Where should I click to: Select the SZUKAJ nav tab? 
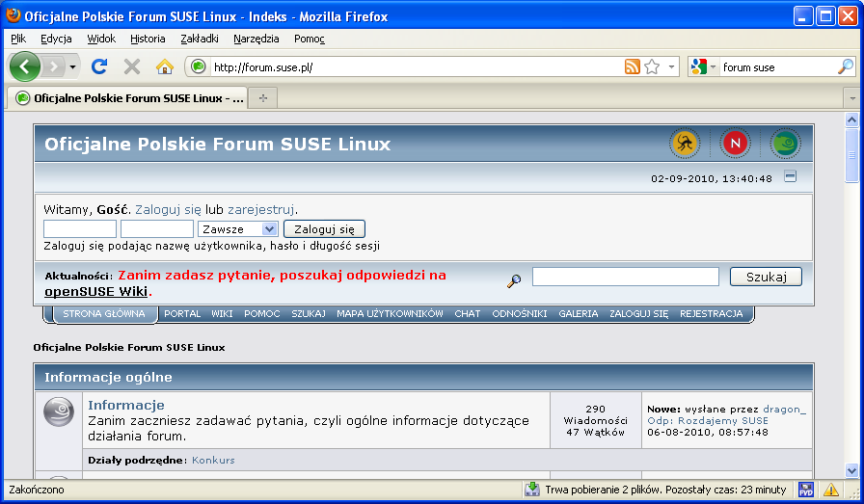click(309, 314)
